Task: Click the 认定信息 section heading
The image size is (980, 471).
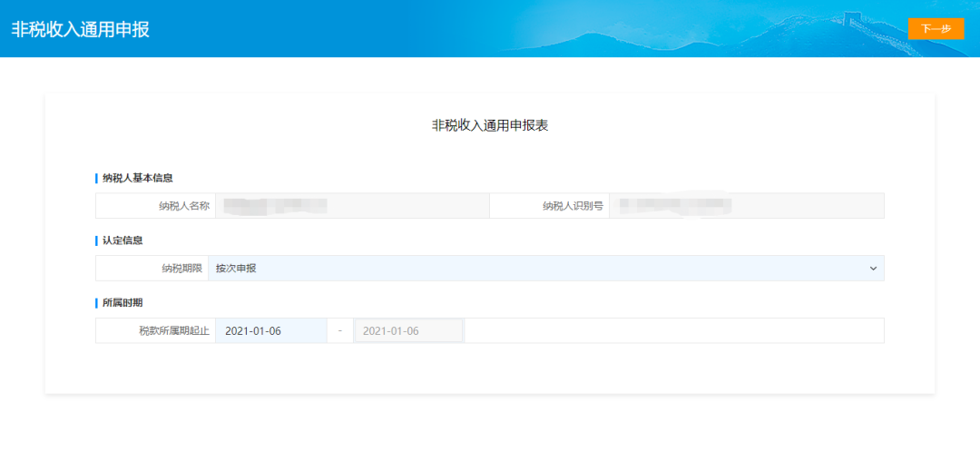Action: point(122,240)
